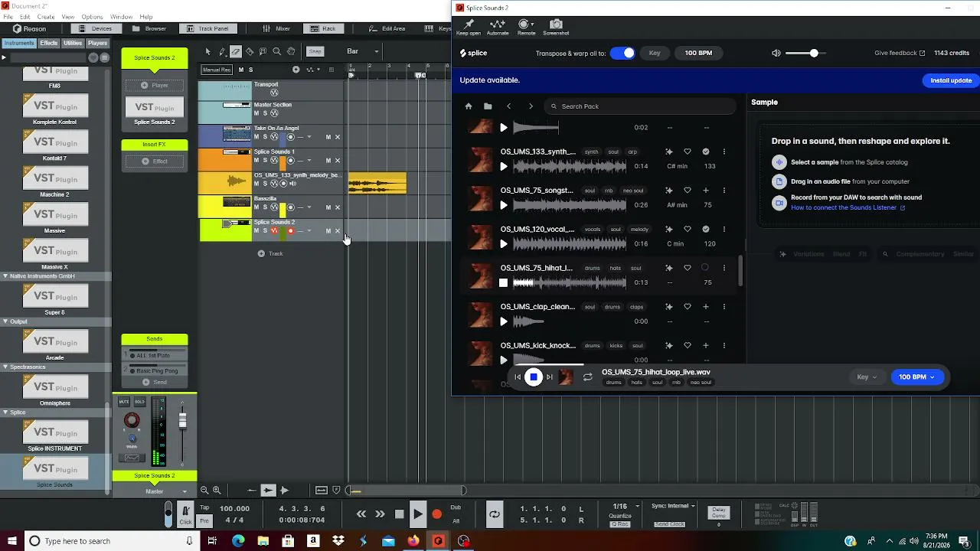The width and height of the screenshot is (980, 551).
Task: Open the Create menu in Reason
Action: [46, 17]
